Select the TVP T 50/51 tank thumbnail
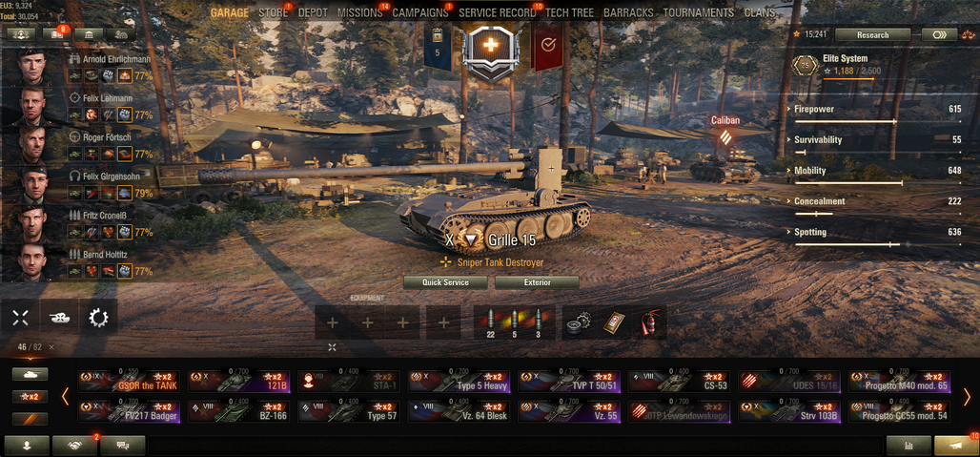 pyautogui.click(x=569, y=382)
